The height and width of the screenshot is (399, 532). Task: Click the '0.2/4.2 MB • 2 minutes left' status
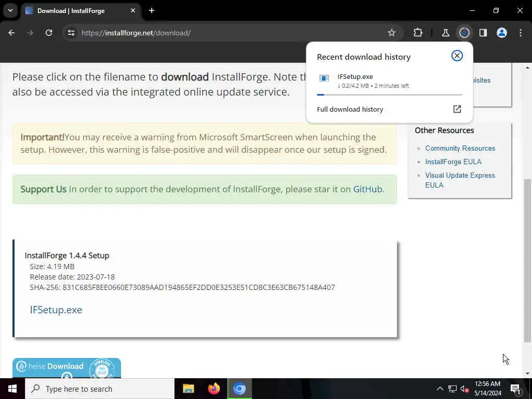pyautogui.click(x=373, y=86)
